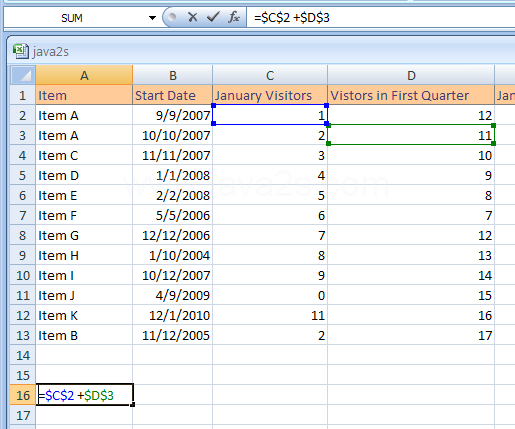515x429 pixels.
Task: Click in the formula bar text =$C$2 +$D$3
Action: (x=292, y=17)
